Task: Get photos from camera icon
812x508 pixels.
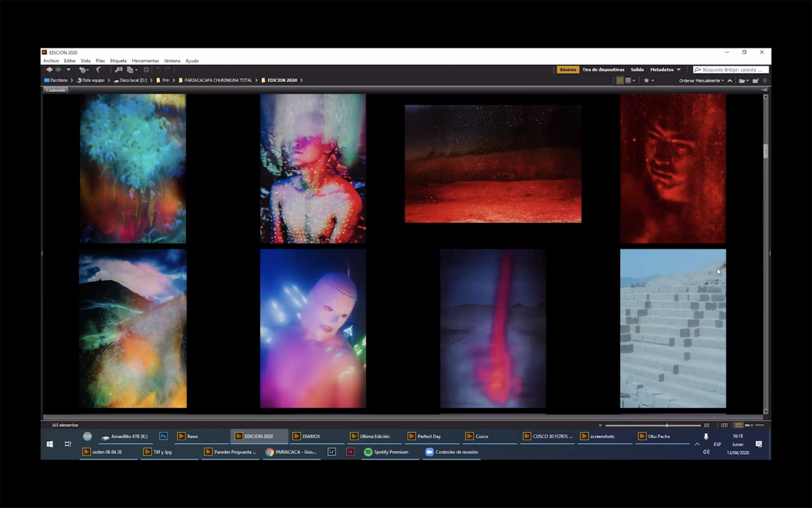Action: (x=119, y=70)
